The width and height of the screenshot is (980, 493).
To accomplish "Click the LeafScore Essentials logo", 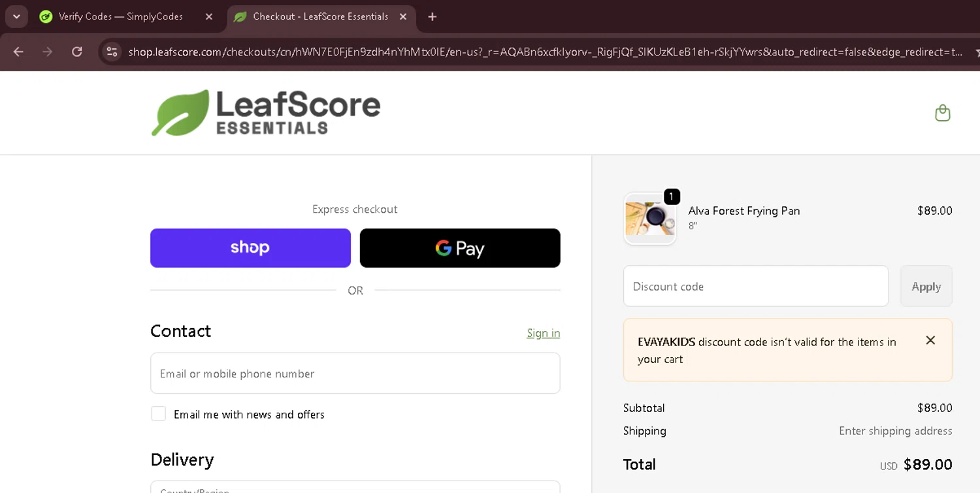I will coord(266,113).
